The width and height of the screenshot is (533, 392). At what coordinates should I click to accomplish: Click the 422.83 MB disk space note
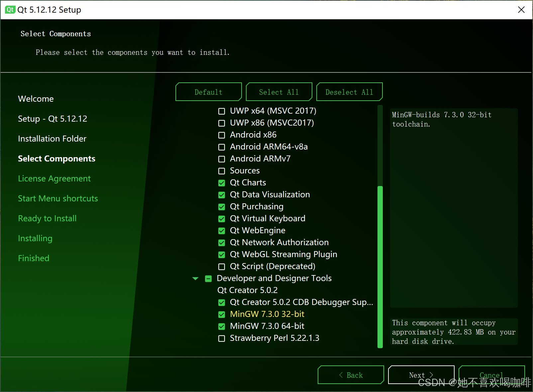[x=454, y=332]
